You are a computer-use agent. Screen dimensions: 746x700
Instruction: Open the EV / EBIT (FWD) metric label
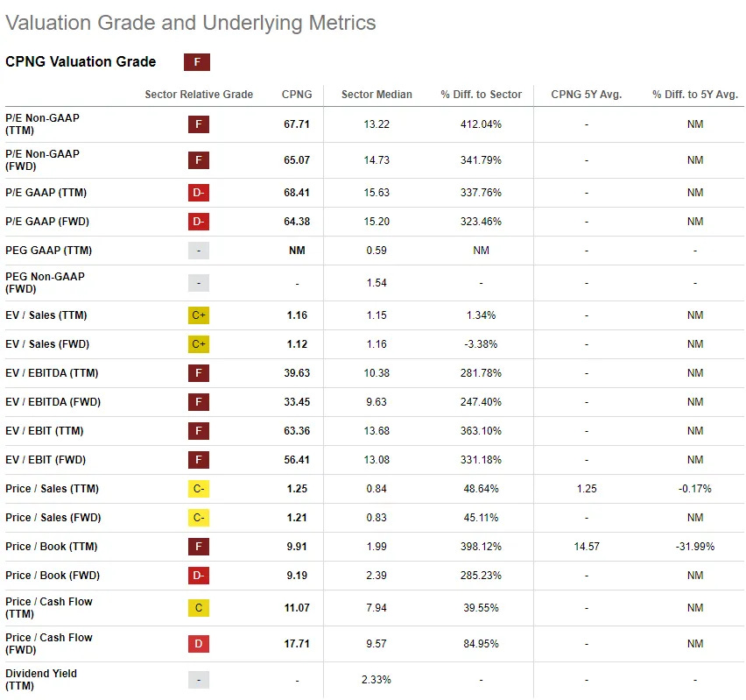click(46, 460)
